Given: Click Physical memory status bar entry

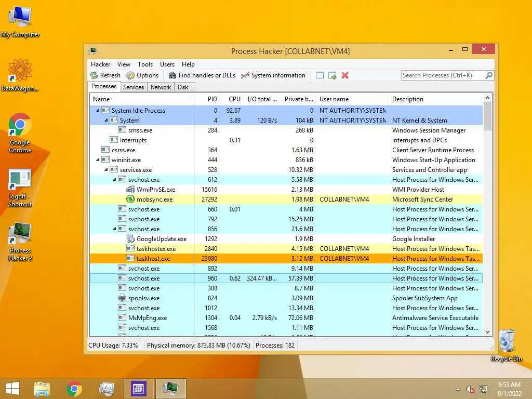Looking at the screenshot, I should [198, 345].
